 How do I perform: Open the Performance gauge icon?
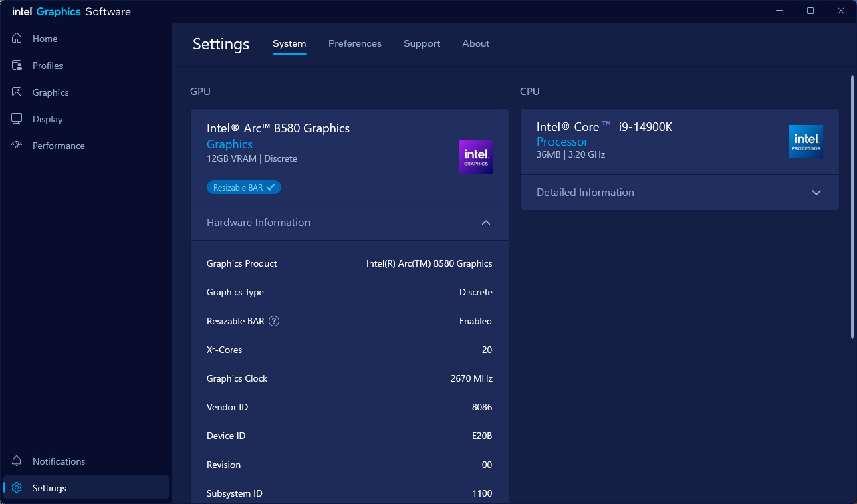17,146
